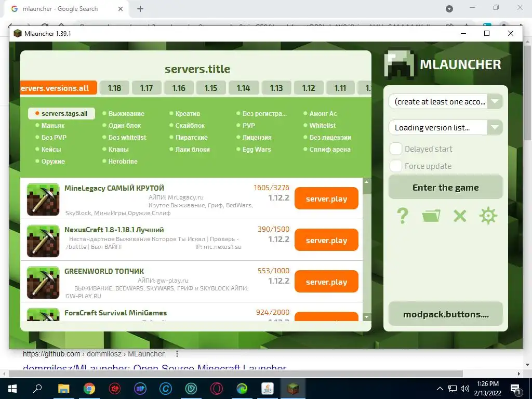Select the Лицензия tag filter
The width and height of the screenshot is (532, 399).
point(254,137)
